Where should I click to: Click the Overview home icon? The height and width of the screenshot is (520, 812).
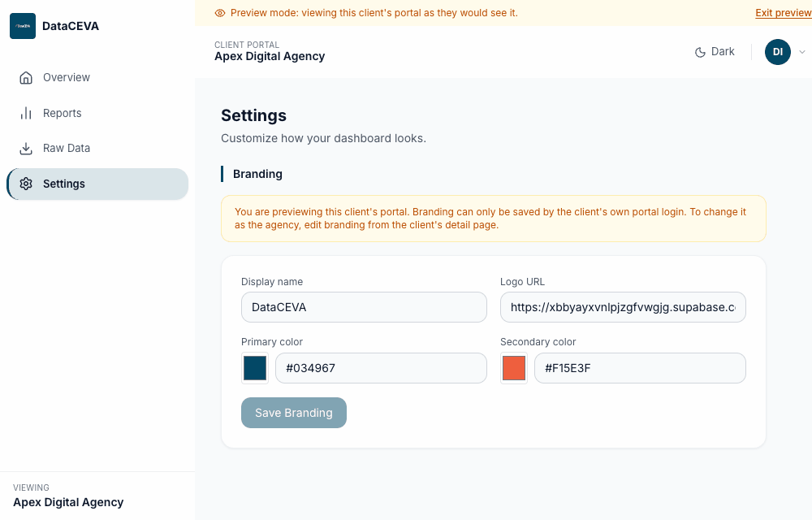(x=26, y=78)
